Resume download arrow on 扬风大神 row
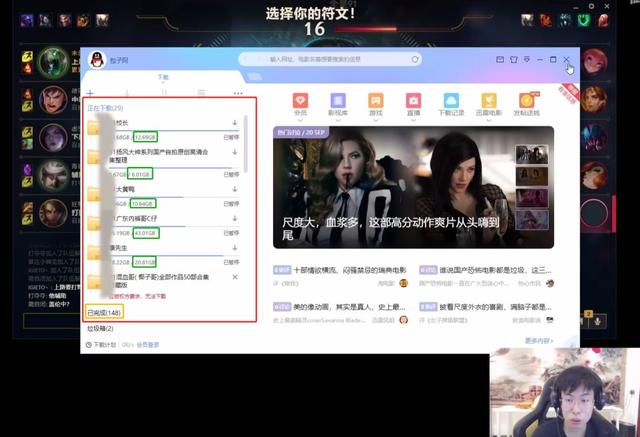Image resolution: width=640 pixels, height=437 pixels. (235, 152)
